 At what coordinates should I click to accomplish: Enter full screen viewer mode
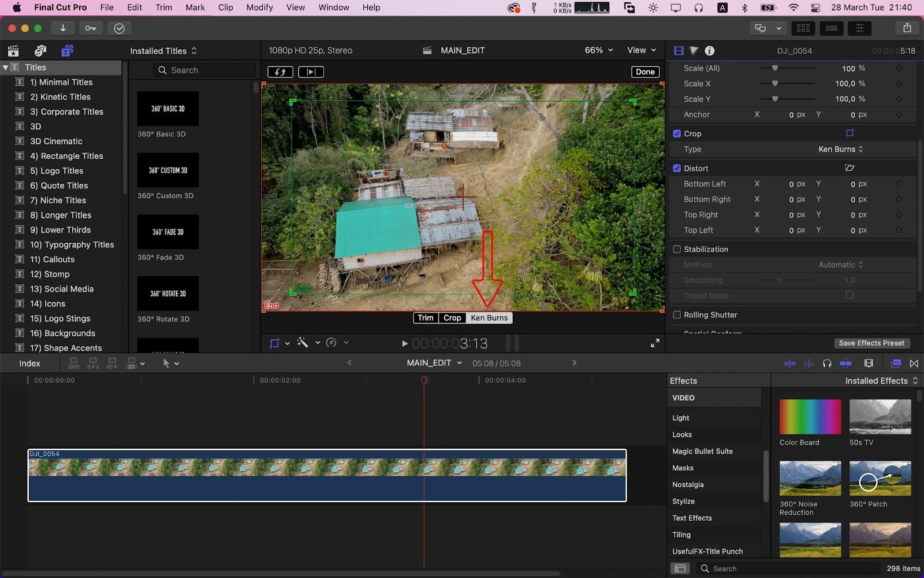(655, 343)
